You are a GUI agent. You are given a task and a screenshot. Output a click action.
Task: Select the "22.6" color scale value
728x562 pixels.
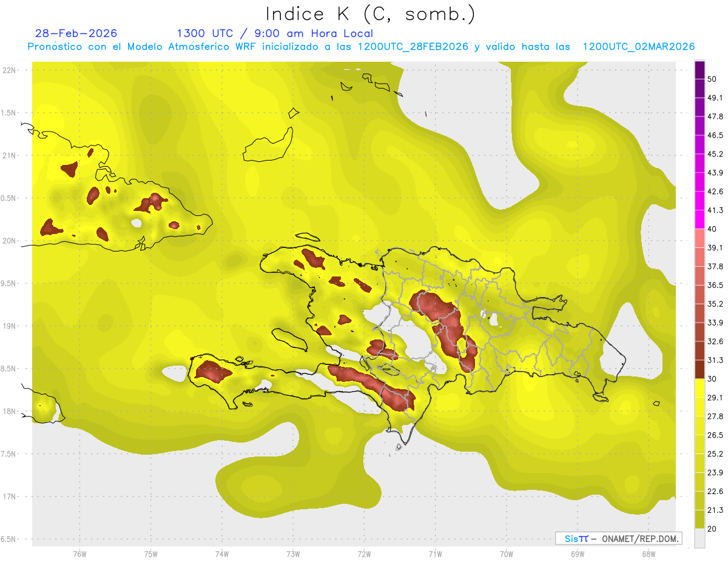(x=716, y=491)
